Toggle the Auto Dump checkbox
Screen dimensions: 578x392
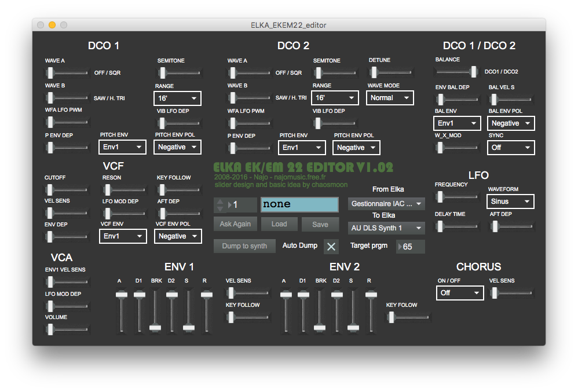tap(331, 247)
